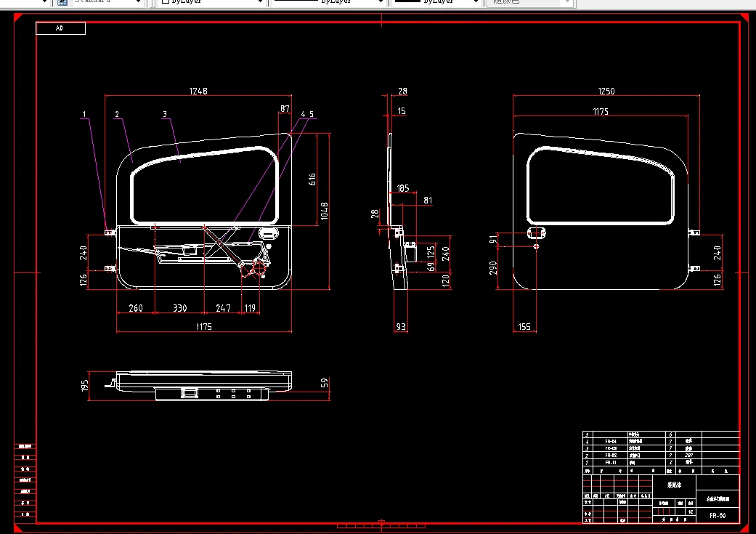Select the 69 vertical dimension text
The image size is (756, 534).
431,267
